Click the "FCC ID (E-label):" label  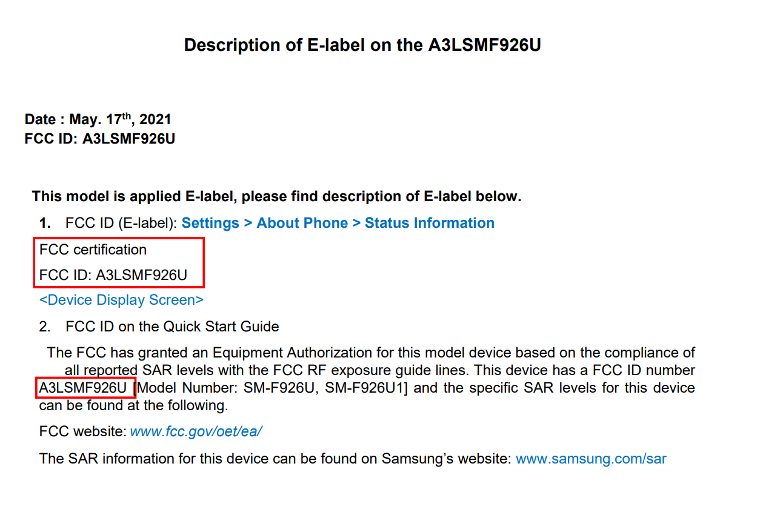click(x=121, y=223)
